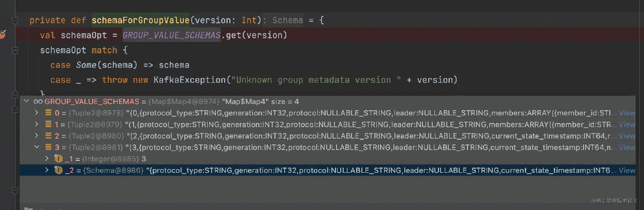Viewport: 644px width, 210px height.
Task: Click View link for _2 Schema@8986
Action: point(627,170)
